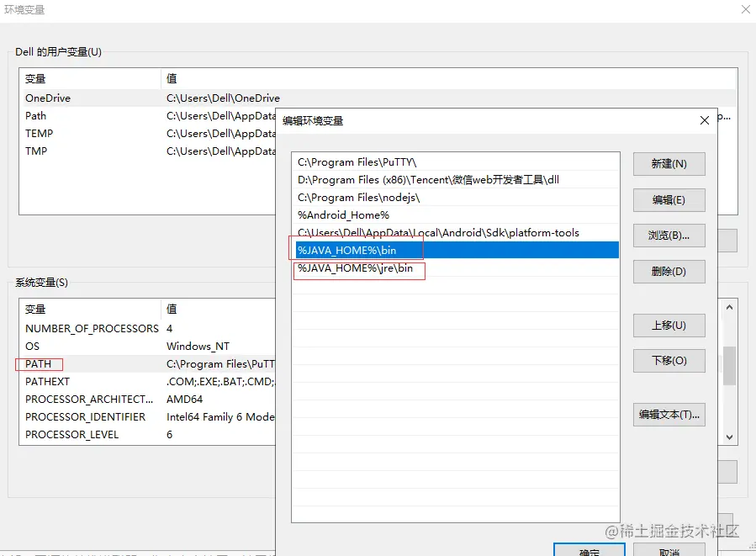Click the system variables scrollbar thumb
This screenshot has width=756, height=556.
[729, 366]
